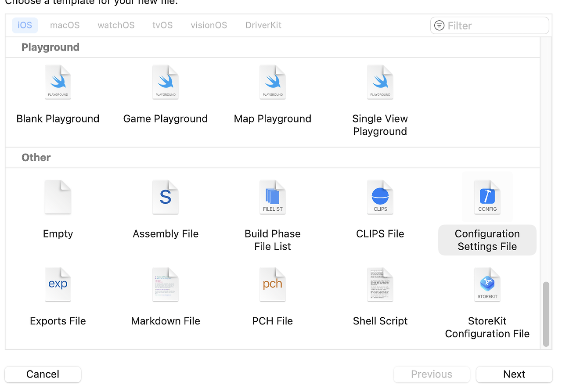Image resolution: width=562 pixels, height=392 pixels.
Task: Click the filter icon in search field
Action: (x=439, y=25)
